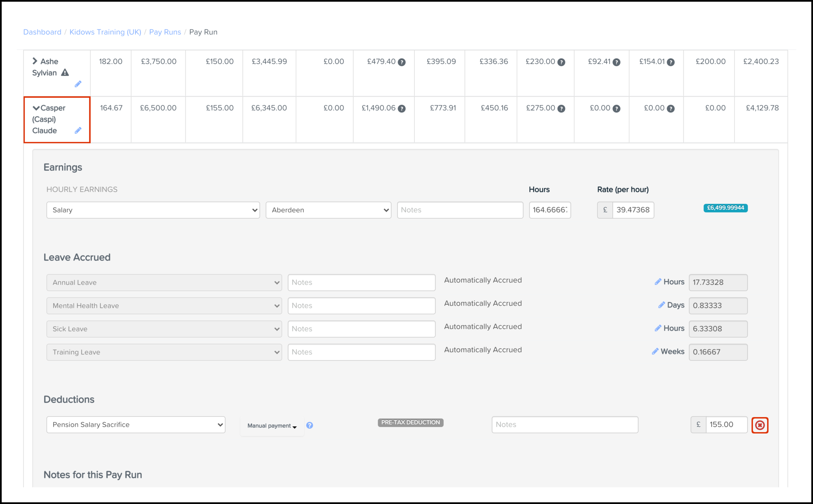Click the pencil edit icon for Ashe Sylvian
The width and height of the screenshot is (813, 504).
(78, 84)
